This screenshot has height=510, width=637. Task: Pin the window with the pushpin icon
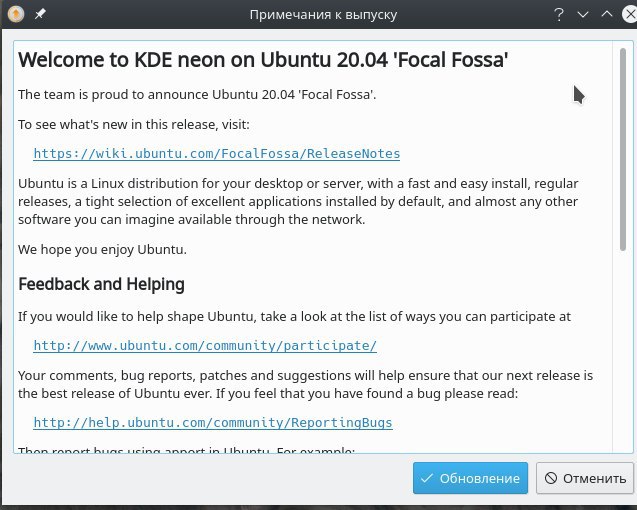40,14
